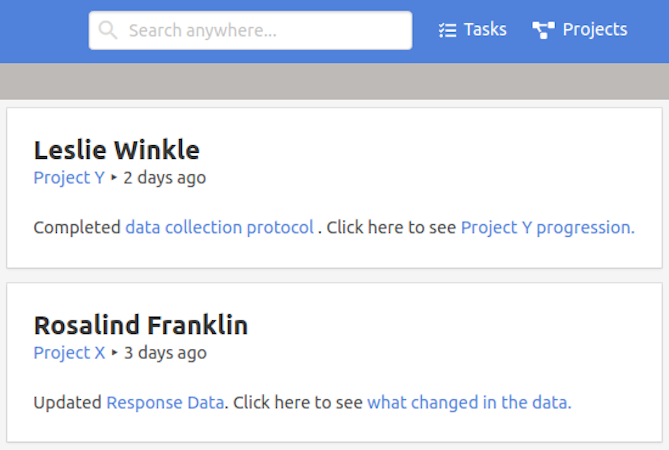Open the Tasks menu label

(x=485, y=30)
